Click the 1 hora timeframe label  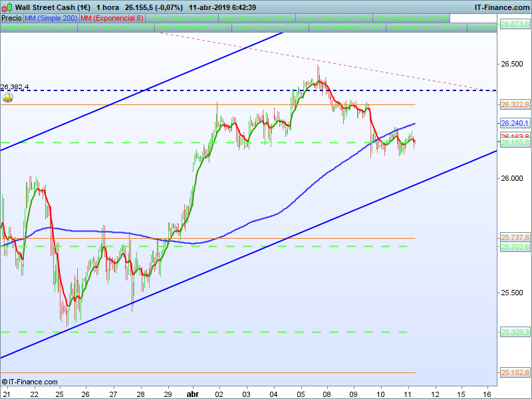tap(108, 7)
